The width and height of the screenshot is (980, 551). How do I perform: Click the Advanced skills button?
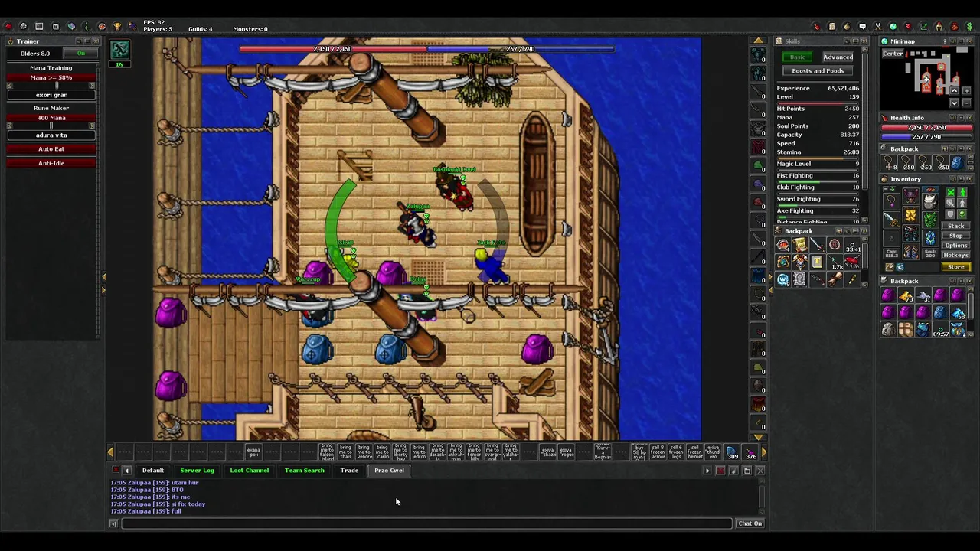838,57
